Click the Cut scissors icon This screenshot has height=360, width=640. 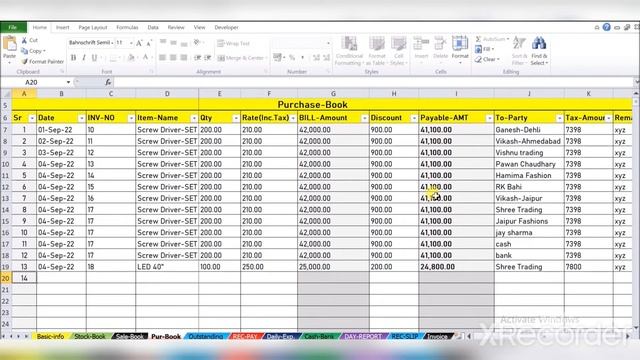coord(24,40)
